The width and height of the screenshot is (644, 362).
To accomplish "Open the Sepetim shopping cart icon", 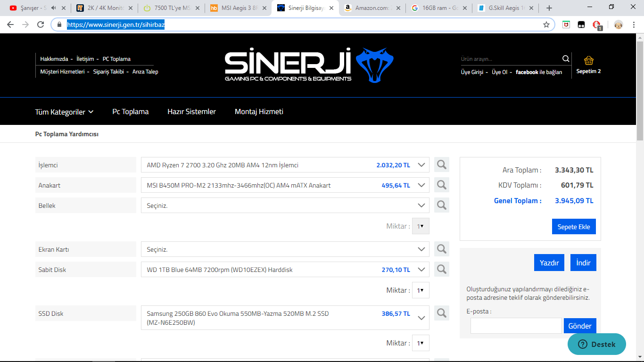I will (x=588, y=60).
